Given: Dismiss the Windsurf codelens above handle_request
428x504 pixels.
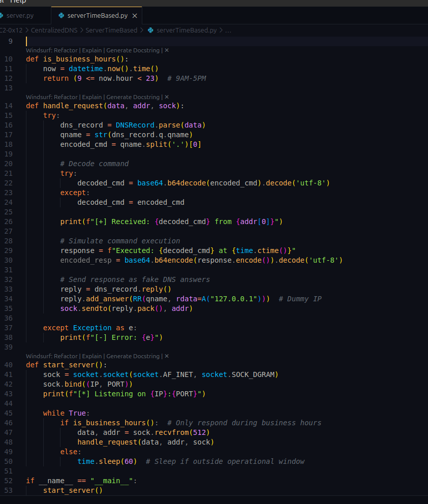Looking at the screenshot, I should (166, 97).
